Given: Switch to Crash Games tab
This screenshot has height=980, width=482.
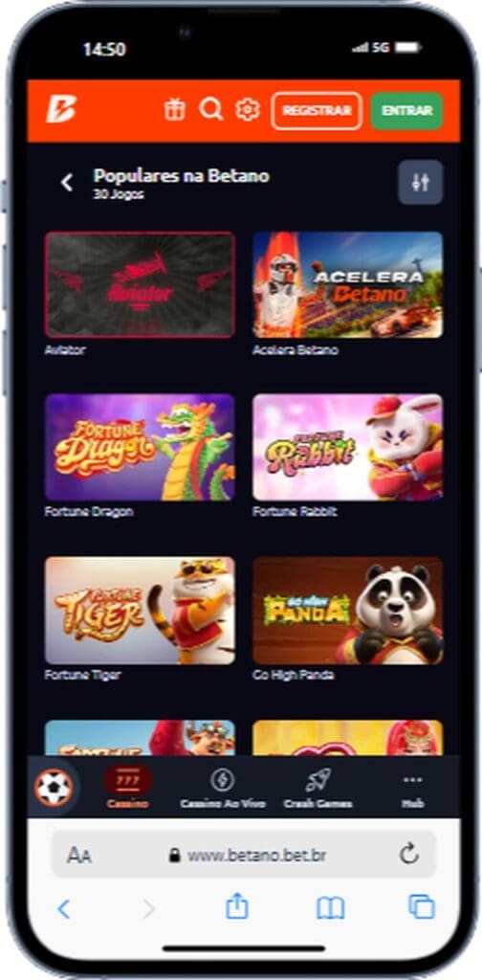Looking at the screenshot, I should click(318, 790).
